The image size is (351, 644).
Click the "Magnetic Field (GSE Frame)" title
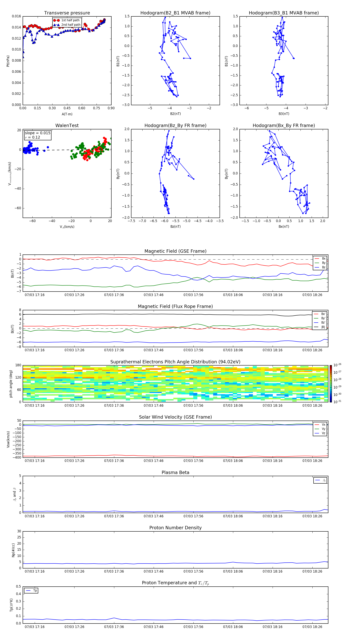pos(175,251)
